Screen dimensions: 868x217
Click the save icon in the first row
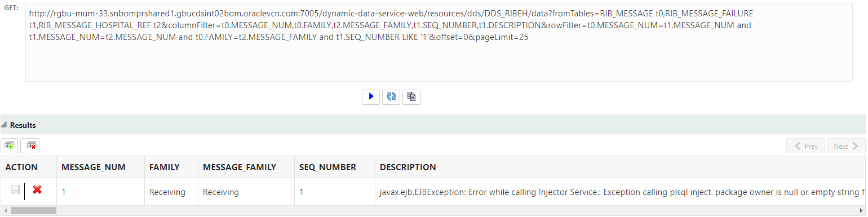tap(15, 192)
